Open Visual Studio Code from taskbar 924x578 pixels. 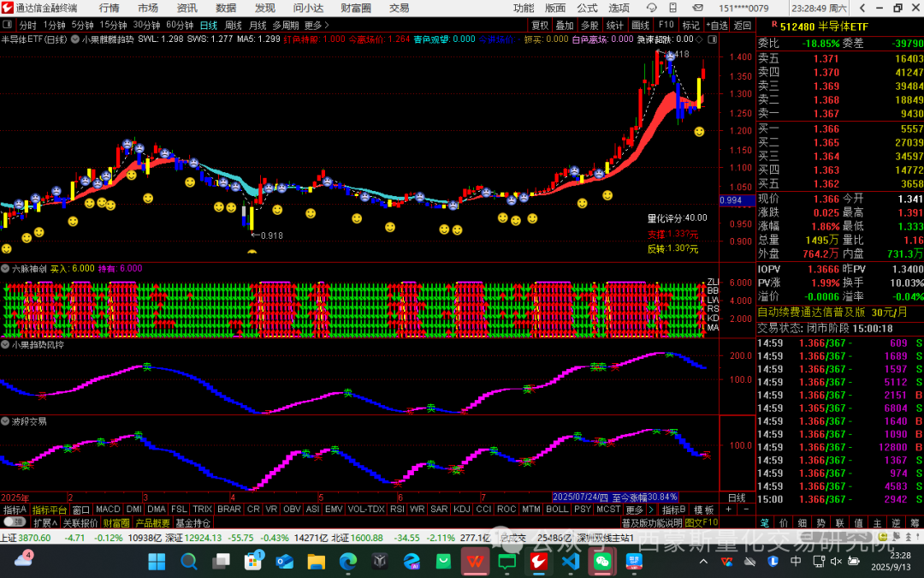pyautogui.click(x=571, y=561)
